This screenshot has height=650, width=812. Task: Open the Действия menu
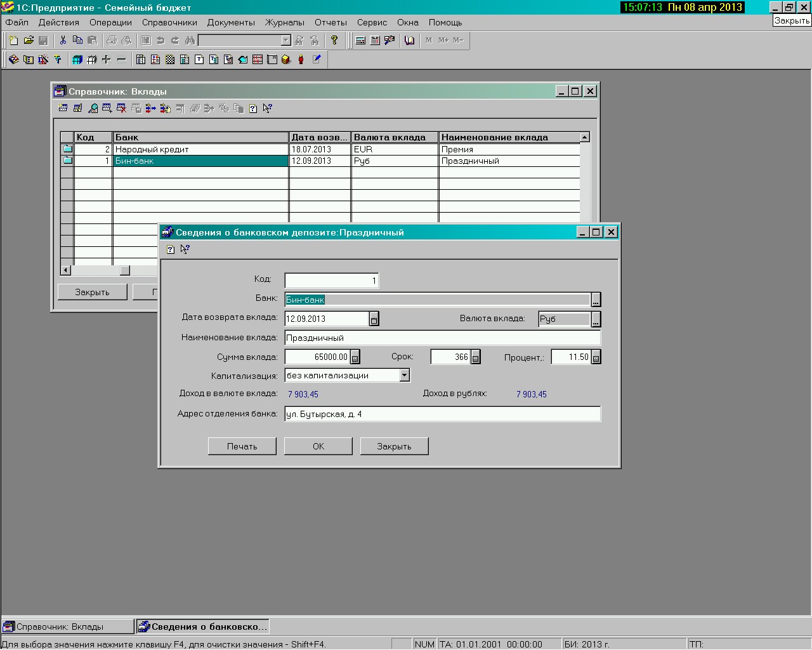click(59, 22)
